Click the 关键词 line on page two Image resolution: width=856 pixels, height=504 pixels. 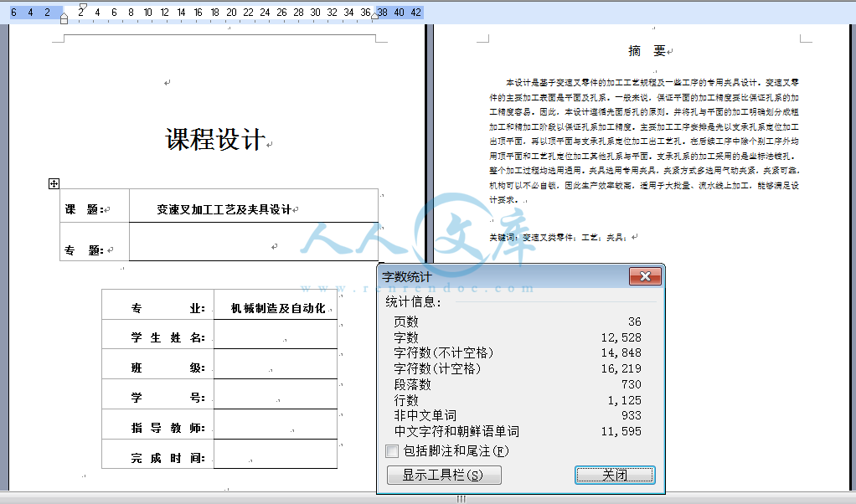(560, 237)
